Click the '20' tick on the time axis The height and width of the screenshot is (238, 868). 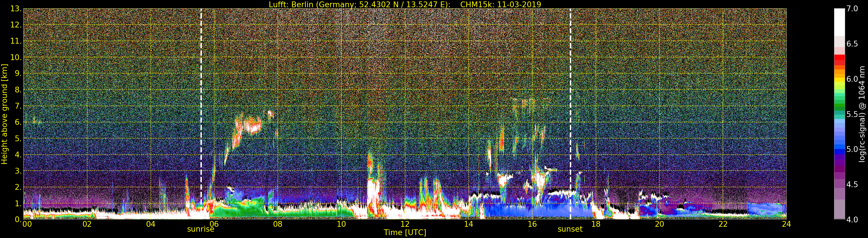[659, 224]
